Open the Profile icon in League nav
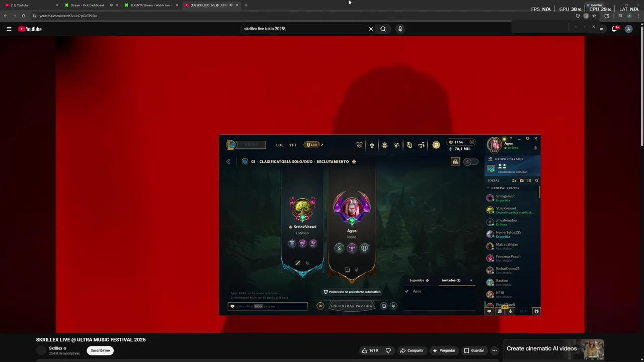 click(x=372, y=145)
